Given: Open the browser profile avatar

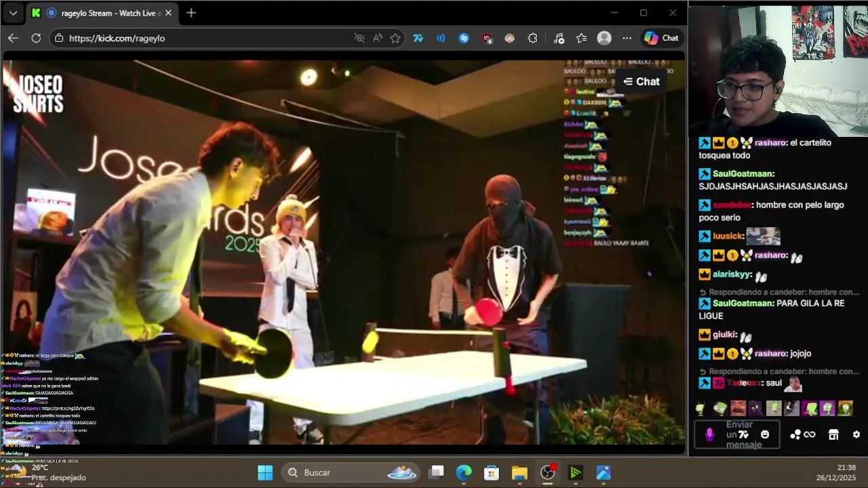Looking at the screenshot, I should tap(604, 38).
